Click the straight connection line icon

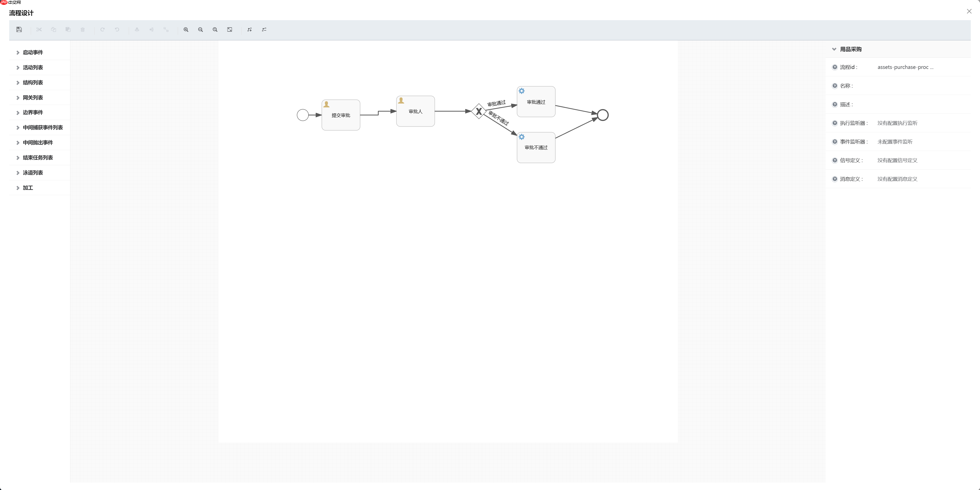pyautogui.click(x=264, y=29)
